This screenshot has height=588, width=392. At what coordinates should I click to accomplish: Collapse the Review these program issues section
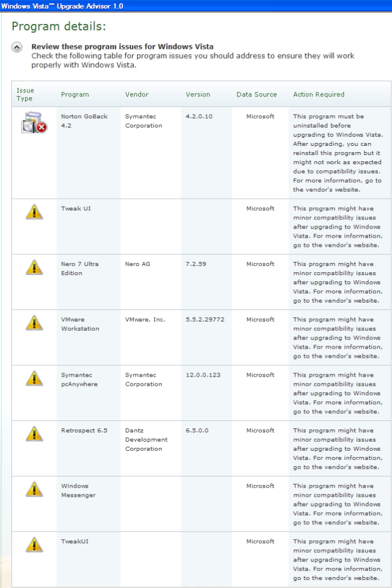click(17, 47)
